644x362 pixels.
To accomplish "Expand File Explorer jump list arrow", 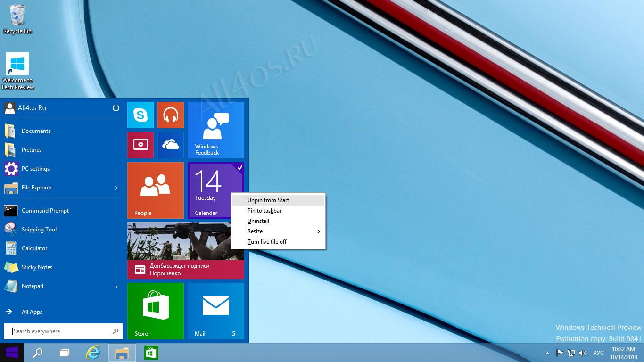I will click(116, 188).
